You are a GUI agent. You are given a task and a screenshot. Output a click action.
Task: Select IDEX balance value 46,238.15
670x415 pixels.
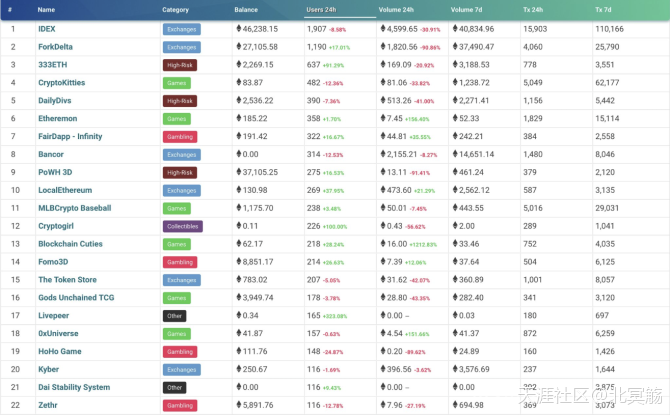coord(260,29)
